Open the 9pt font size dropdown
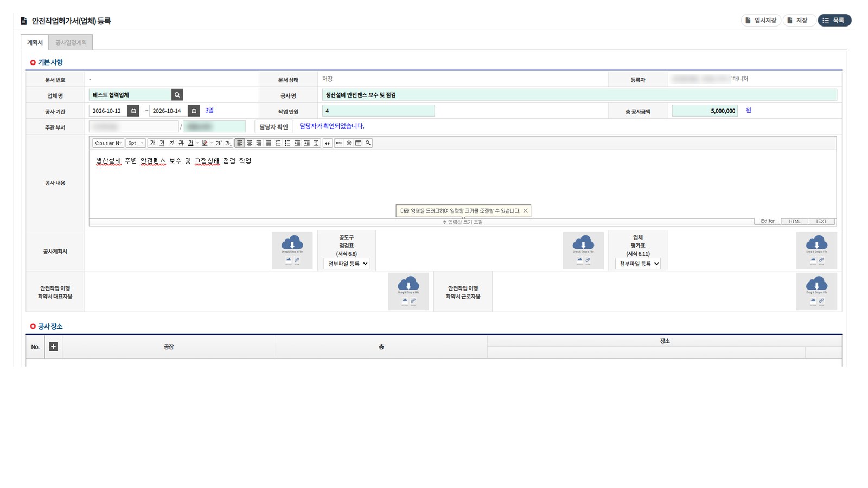 (136, 143)
